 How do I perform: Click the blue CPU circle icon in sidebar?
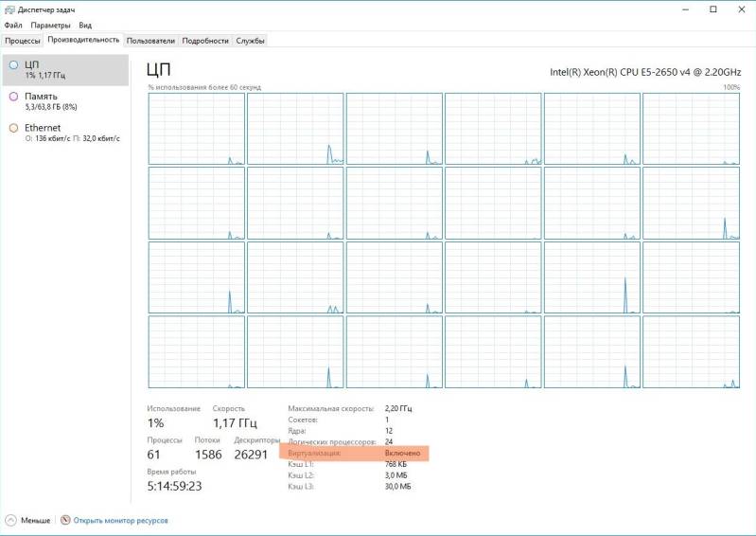click(13, 64)
